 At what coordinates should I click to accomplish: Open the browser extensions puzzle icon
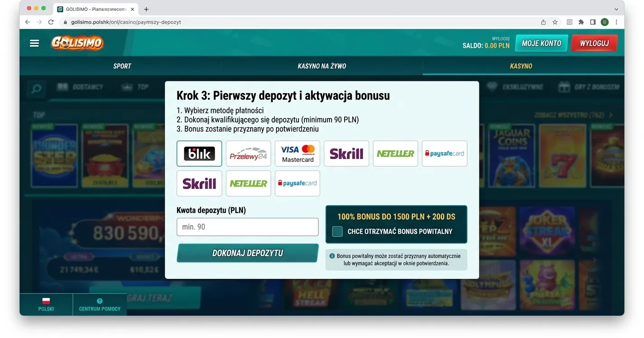(x=581, y=22)
